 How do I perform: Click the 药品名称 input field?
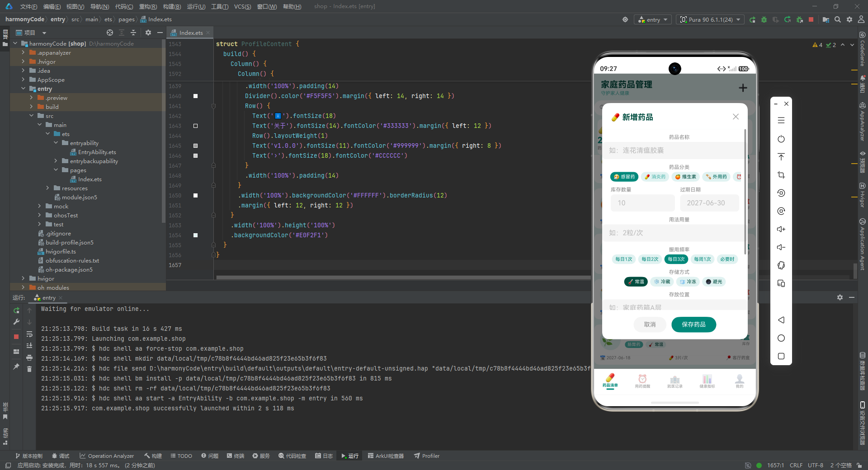pos(674,150)
